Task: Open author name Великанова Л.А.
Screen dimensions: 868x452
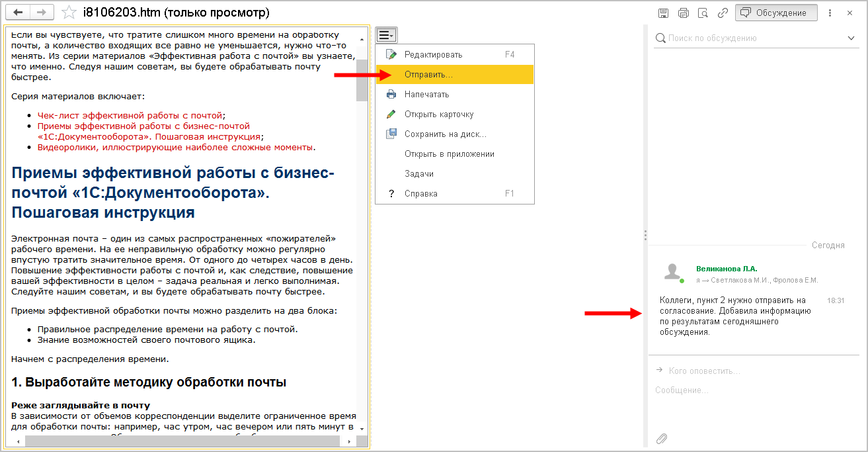Action: click(727, 269)
